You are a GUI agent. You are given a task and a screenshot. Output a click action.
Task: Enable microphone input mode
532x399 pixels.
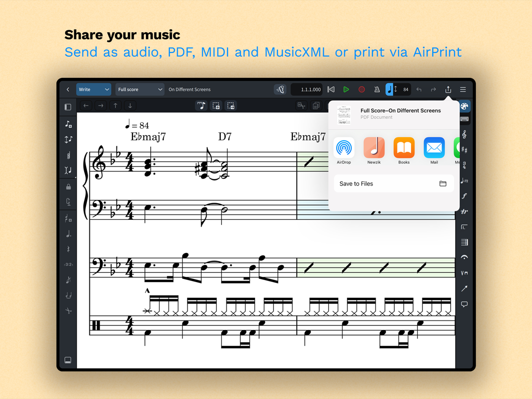(68, 202)
